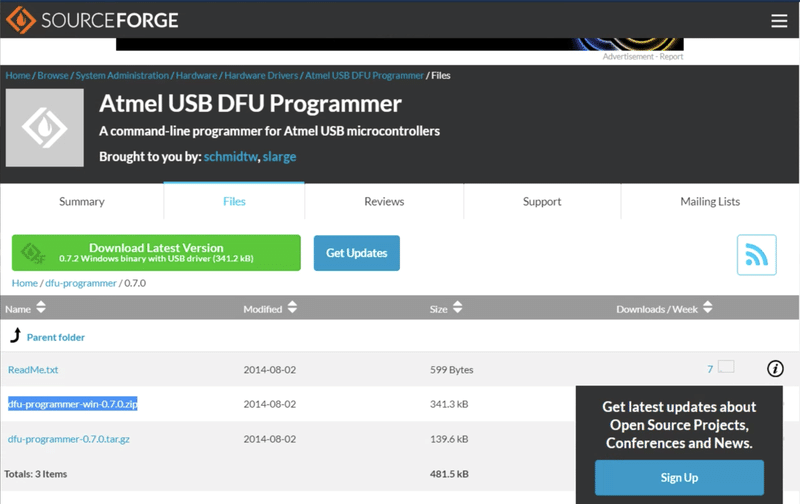
Task: Click the Advertisement - Report link
Action: click(x=642, y=57)
